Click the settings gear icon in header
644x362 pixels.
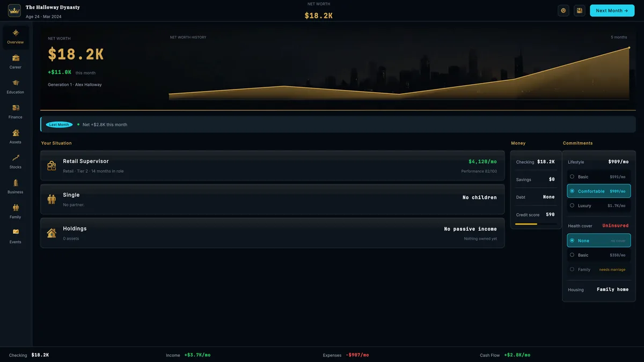(x=563, y=10)
